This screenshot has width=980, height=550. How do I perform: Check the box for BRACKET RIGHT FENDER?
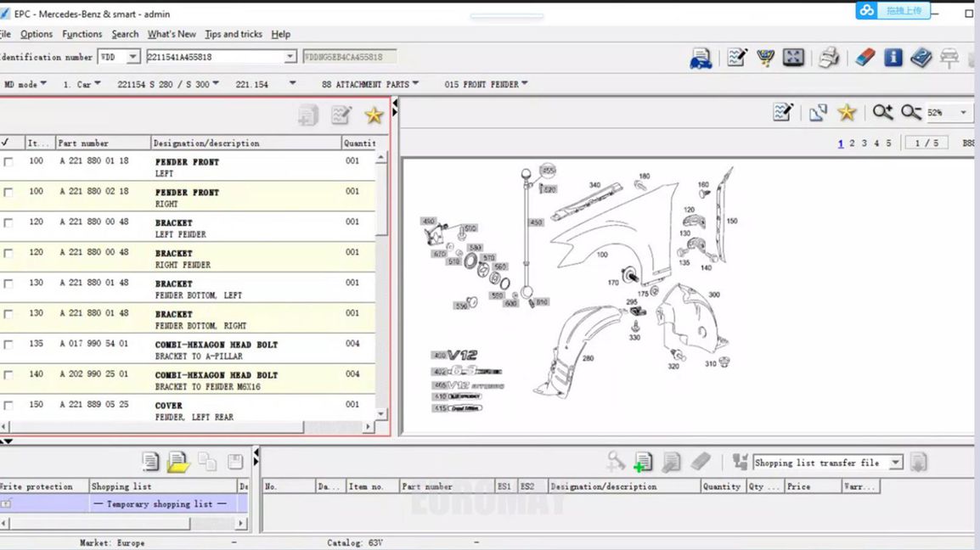[8, 253]
